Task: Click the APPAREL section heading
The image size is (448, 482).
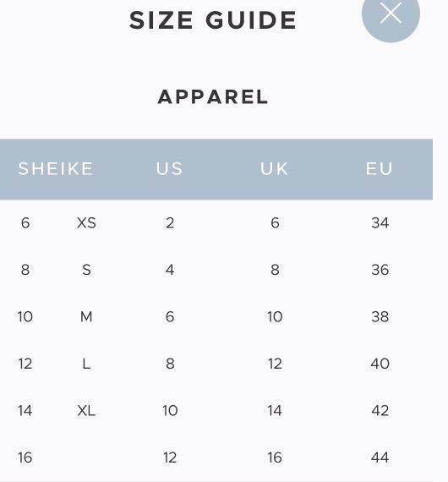Action: pyautogui.click(x=213, y=97)
